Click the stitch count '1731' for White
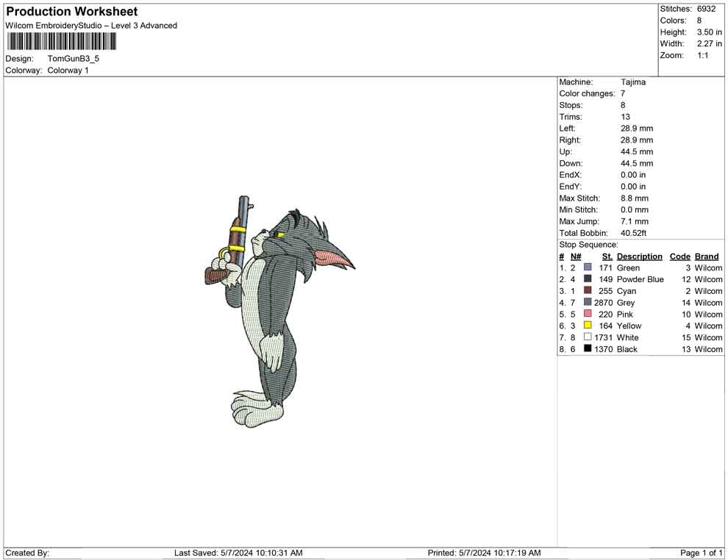The image size is (728, 560). (x=604, y=337)
